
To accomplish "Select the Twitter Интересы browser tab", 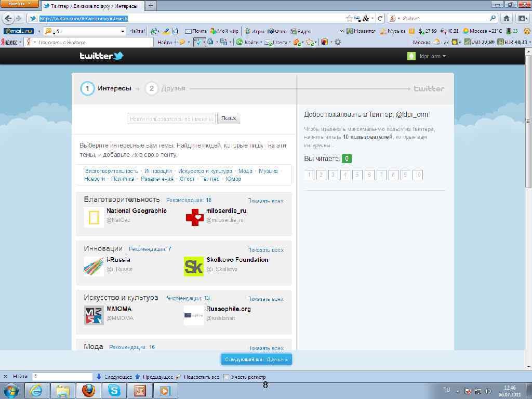I will coord(93,6).
